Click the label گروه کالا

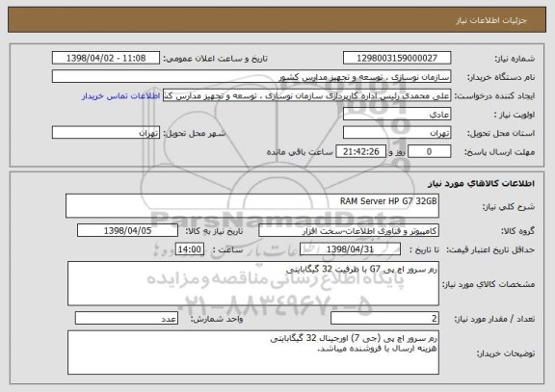[x=517, y=231]
